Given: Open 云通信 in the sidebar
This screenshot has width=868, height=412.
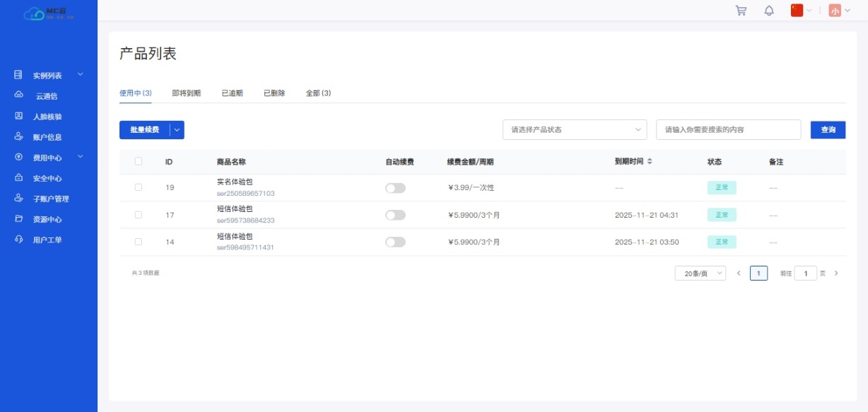Looking at the screenshot, I should (x=47, y=96).
